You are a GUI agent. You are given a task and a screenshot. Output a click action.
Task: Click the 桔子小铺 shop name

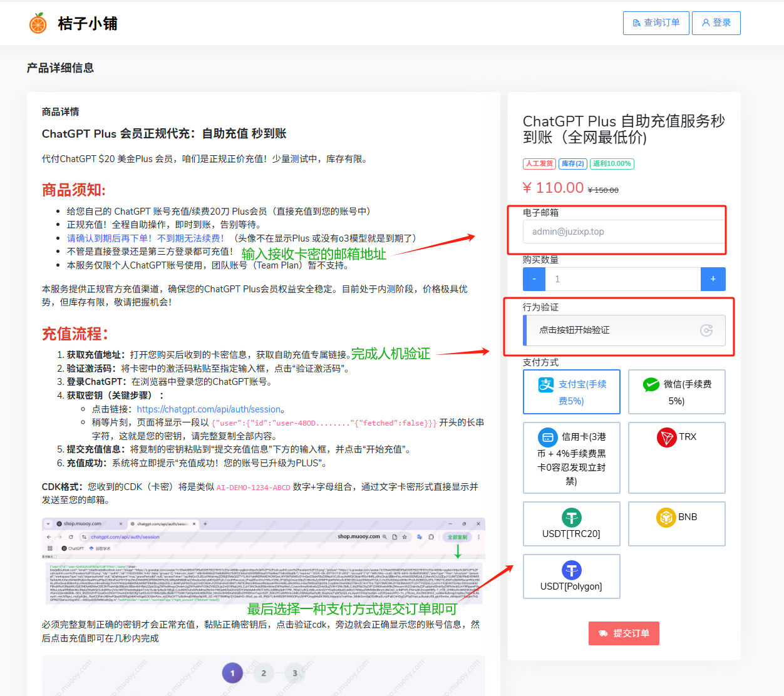click(x=88, y=24)
